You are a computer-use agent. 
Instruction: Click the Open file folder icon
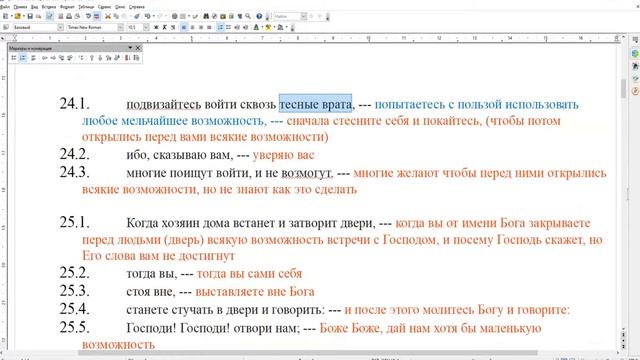(18, 16)
